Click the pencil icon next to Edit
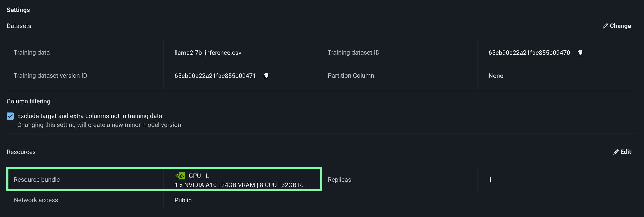The height and width of the screenshot is (217, 644). (616, 152)
